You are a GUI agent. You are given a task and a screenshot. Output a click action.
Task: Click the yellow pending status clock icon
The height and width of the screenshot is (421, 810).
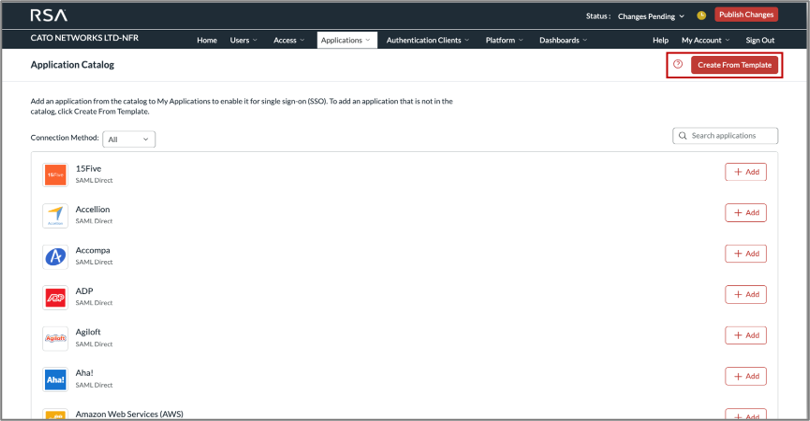tap(701, 15)
